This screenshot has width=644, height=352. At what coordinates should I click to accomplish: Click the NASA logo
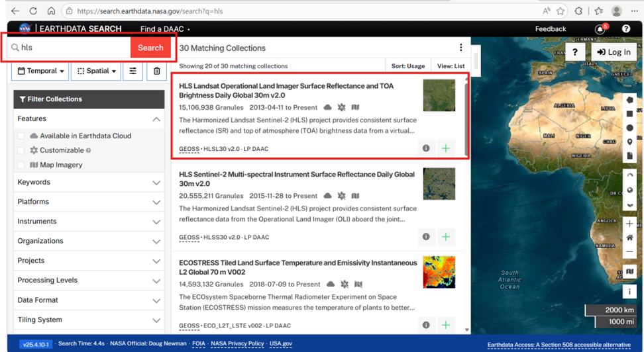[x=25, y=28]
